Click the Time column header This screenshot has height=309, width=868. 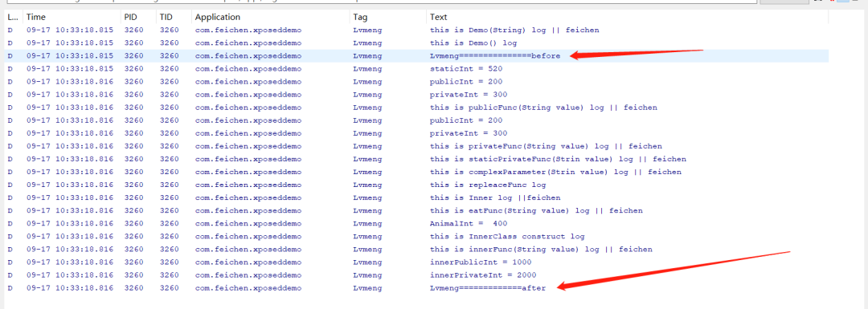click(72, 17)
